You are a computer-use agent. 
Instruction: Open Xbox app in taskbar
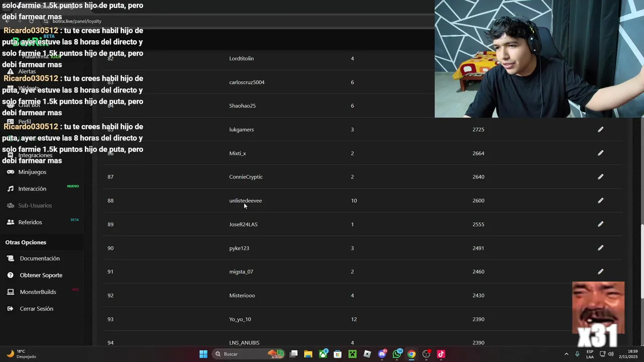(x=323, y=354)
